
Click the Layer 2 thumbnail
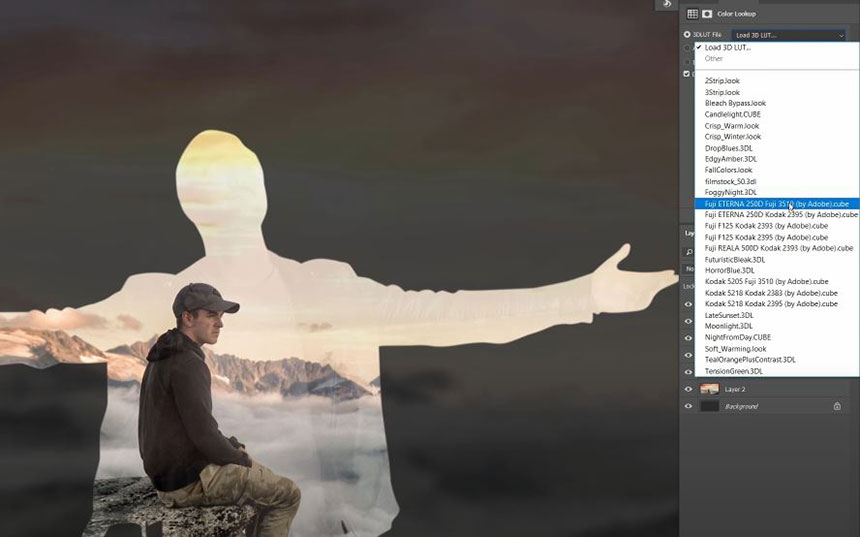click(710, 389)
